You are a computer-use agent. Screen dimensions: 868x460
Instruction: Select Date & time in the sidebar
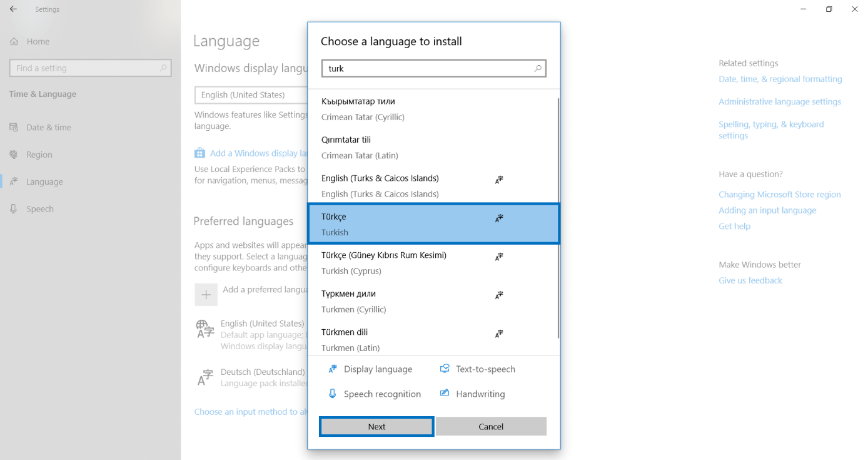tap(49, 127)
